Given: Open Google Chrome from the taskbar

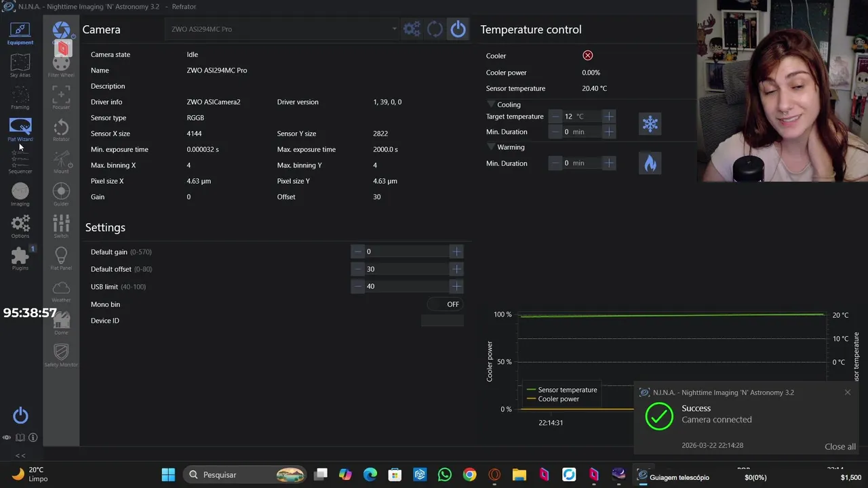Looking at the screenshot, I should 469,474.
